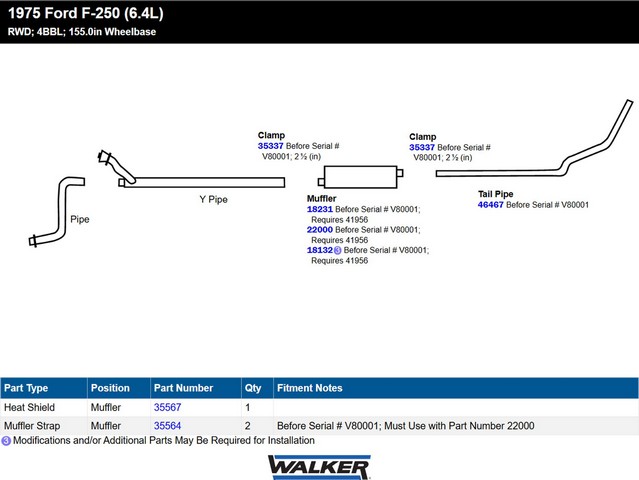
Task: Click the 'Pipe' label beside the S-shaped pipe
Action: [x=80, y=219]
